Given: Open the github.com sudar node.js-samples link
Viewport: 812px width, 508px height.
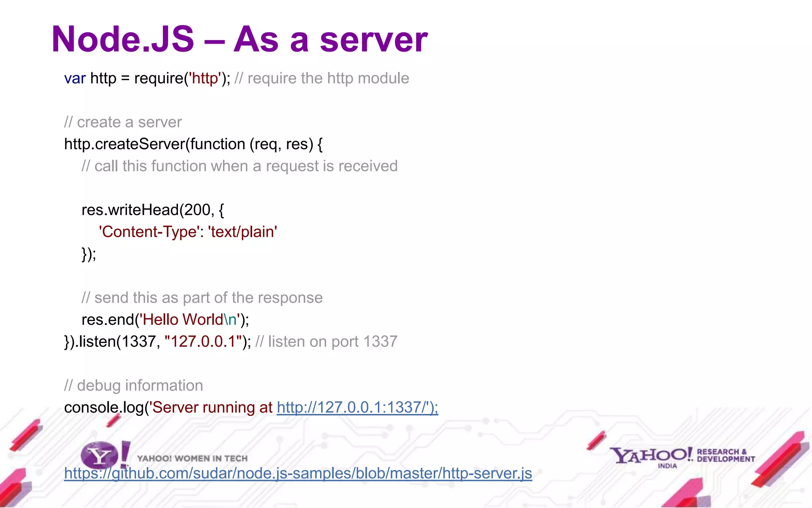Looking at the screenshot, I should pos(298,473).
